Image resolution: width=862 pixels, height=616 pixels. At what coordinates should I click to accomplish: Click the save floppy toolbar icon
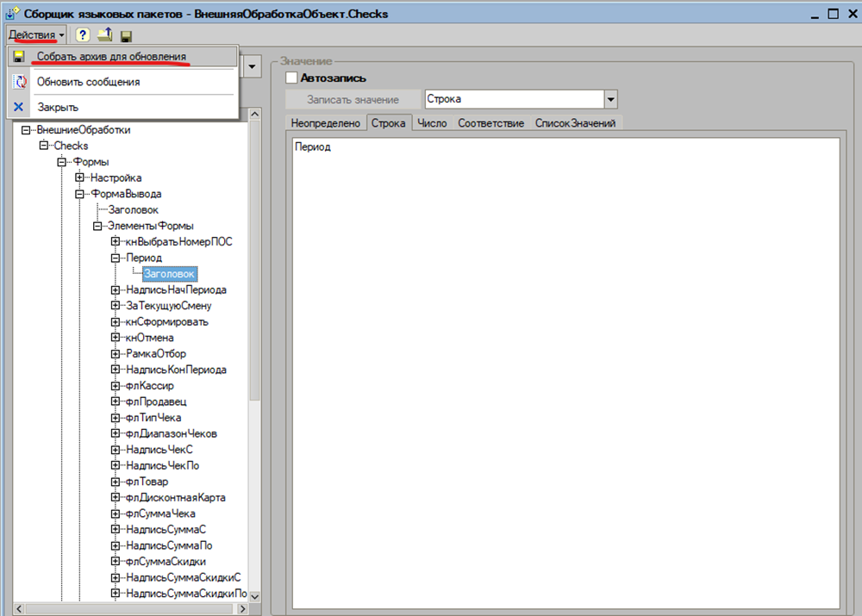[x=126, y=36]
